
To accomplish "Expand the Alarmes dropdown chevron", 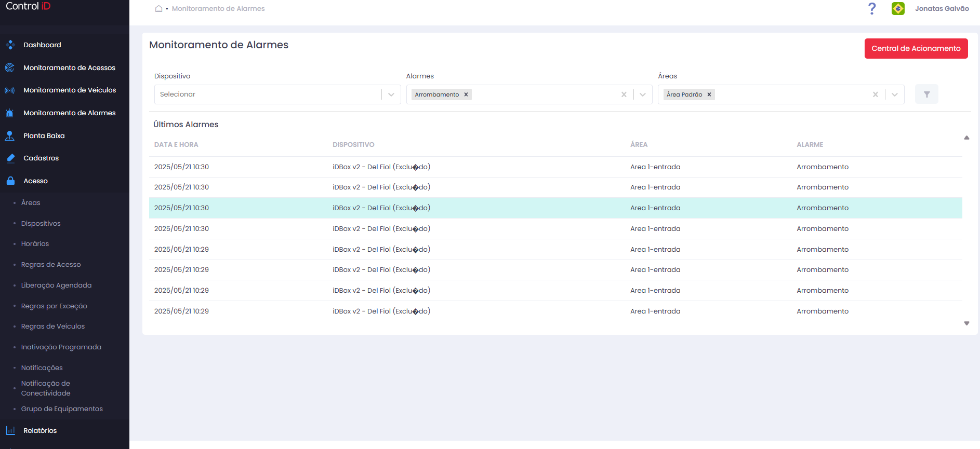I will [643, 94].
